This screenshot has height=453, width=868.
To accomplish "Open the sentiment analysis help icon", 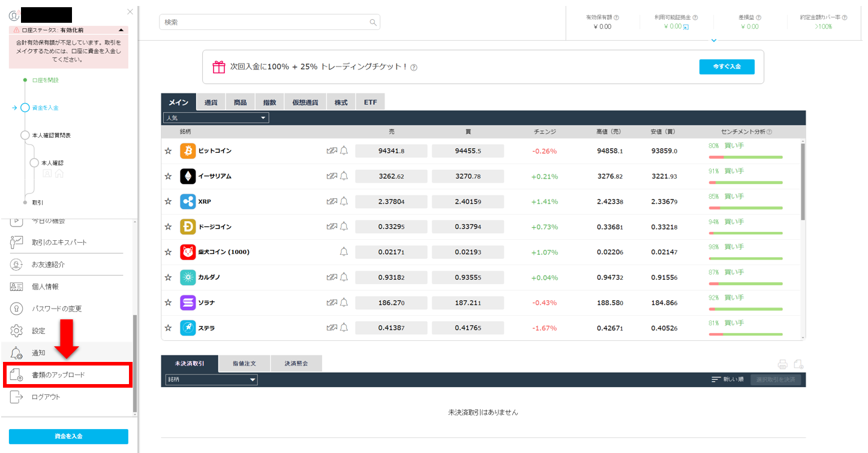I will pyautogui.click(x=769, y=132).
